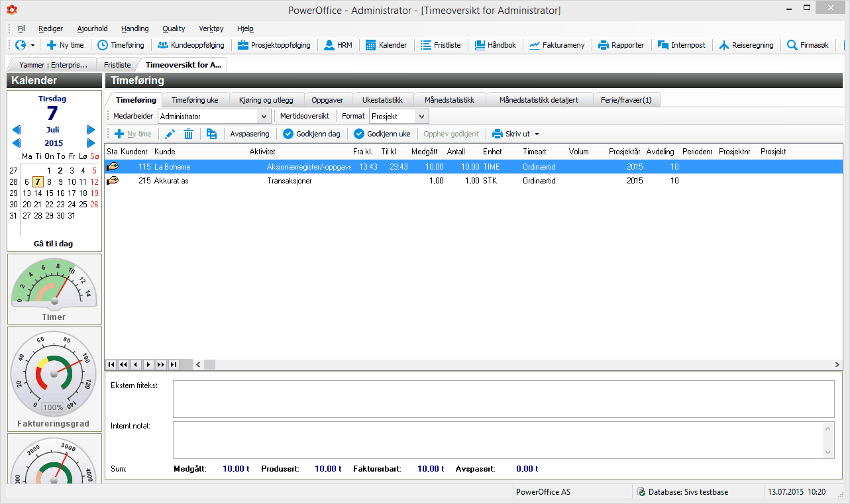Open Fakturameny in toolbar
The width and height of the screenshot is (850, 504).
tap(557, 45)
